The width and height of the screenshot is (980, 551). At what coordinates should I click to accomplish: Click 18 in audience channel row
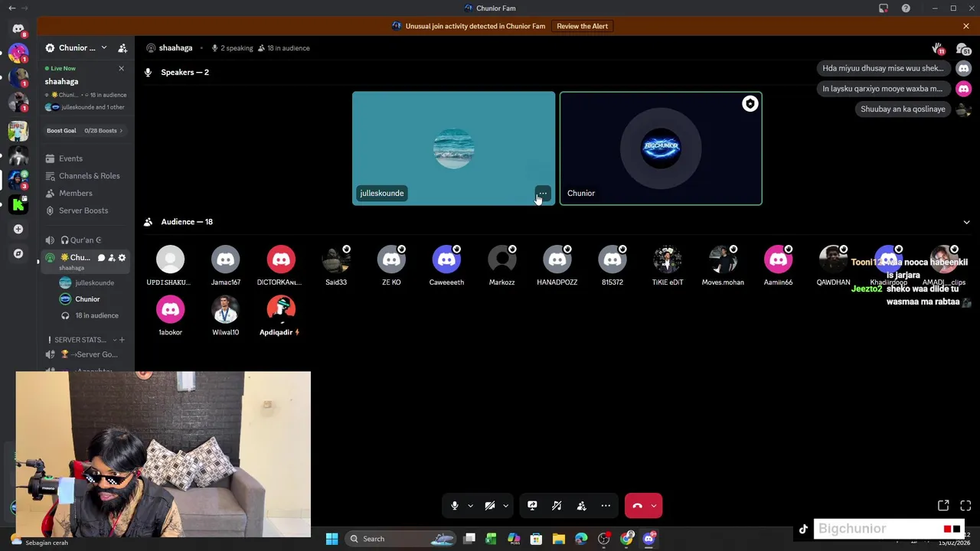96,315
